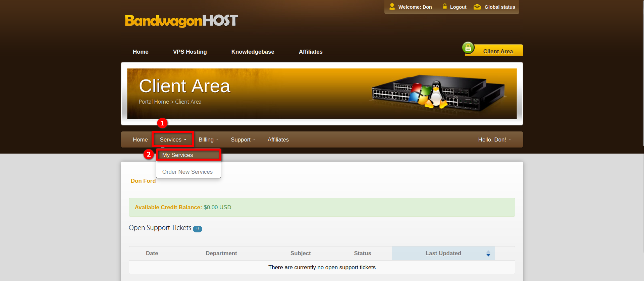The height and width of the screenshot is (281, 644).
Task: Click the BandwagonHOST logo
Action: pos(181,21)
